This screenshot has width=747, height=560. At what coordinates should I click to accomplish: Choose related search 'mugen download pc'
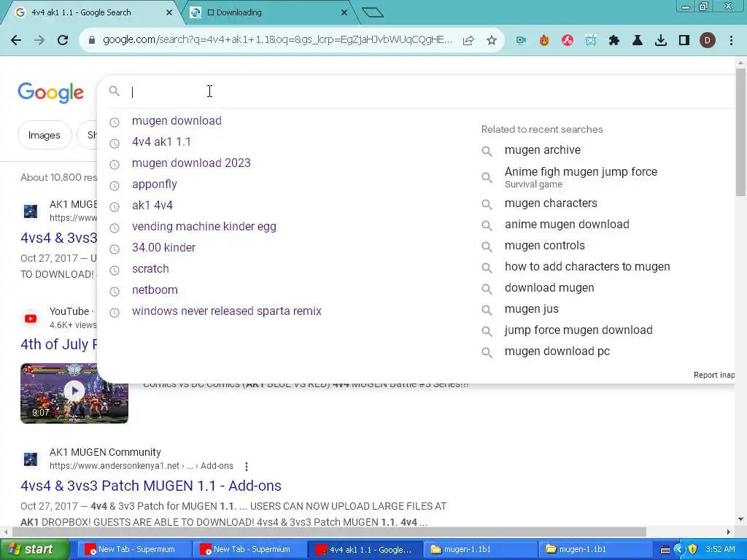[557, 351]
